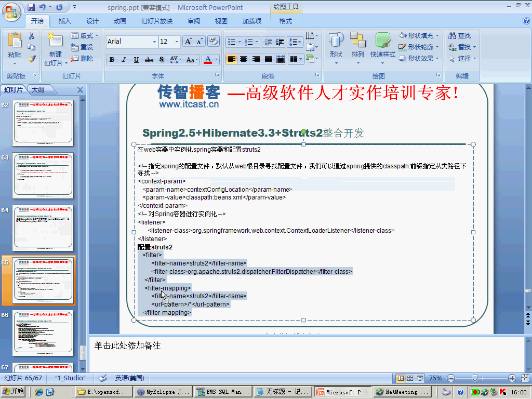Viewport: 532px width, 399px height.
Task: Open character spacing dropdown
Action: pos(176,60)
